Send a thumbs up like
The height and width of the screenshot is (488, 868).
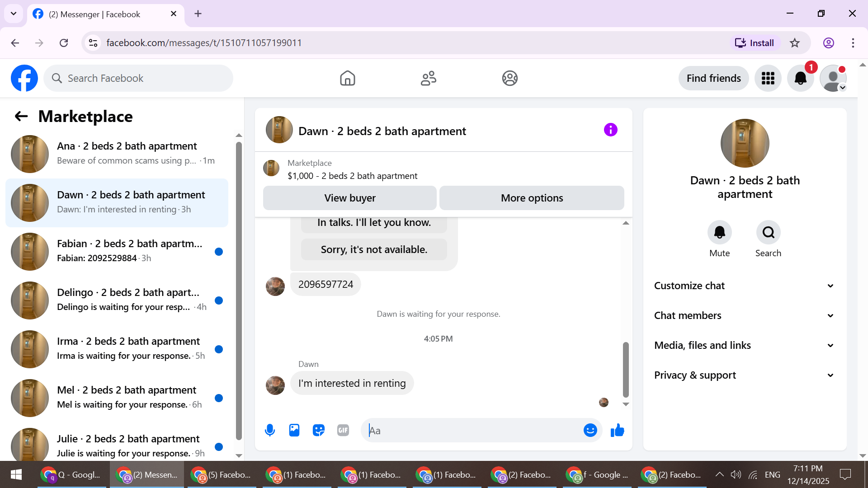coord(617,430)
